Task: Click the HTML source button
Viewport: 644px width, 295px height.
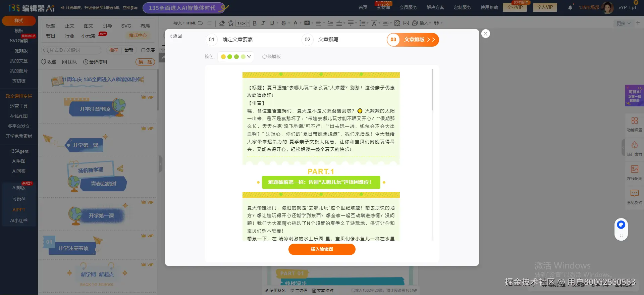Action: 191,23
